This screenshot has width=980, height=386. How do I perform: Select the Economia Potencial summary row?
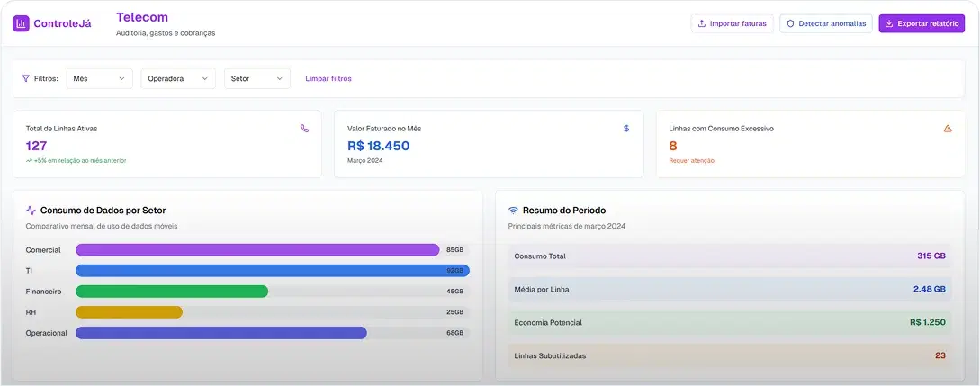pos(729,322)
